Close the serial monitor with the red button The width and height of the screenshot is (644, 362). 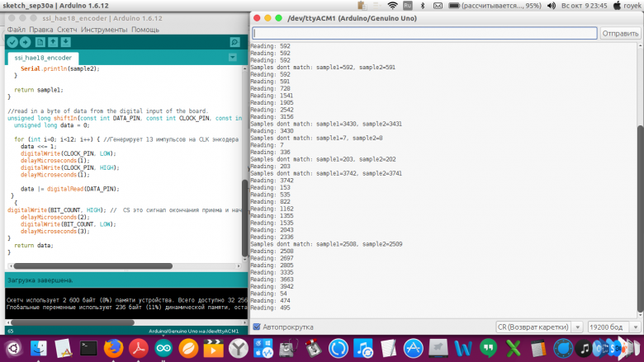point(257,18)
